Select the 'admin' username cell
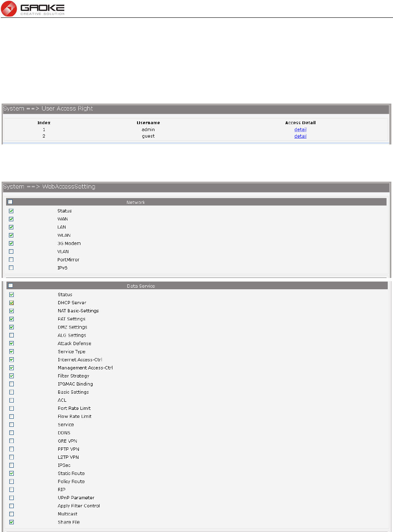 (x=148, y=129)
